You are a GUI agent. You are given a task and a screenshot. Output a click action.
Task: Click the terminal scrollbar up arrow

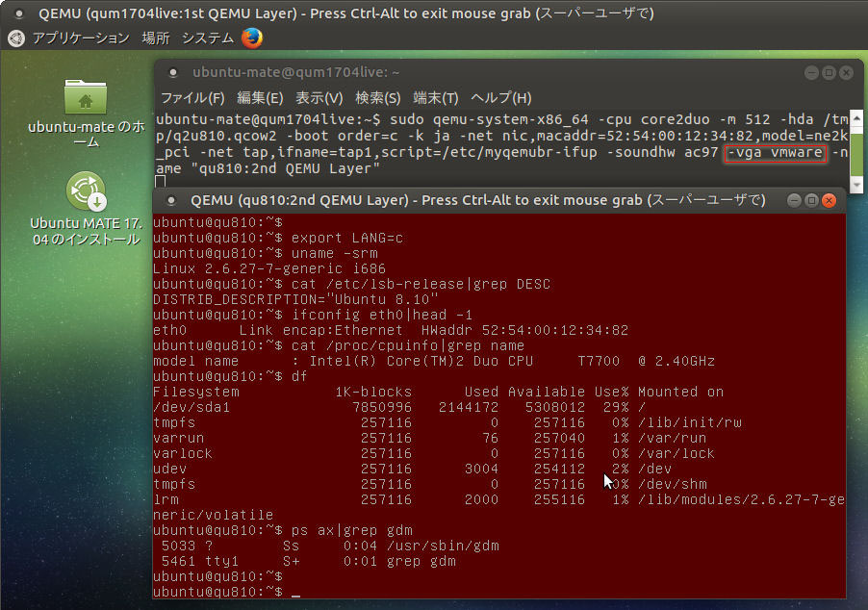click(856, 118)
